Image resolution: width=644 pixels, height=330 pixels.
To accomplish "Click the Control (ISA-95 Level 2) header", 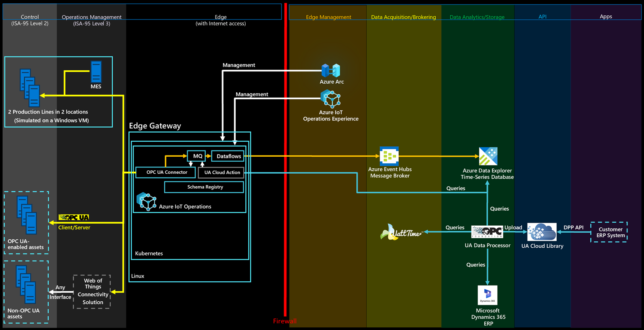I will (x=30, y=20).
